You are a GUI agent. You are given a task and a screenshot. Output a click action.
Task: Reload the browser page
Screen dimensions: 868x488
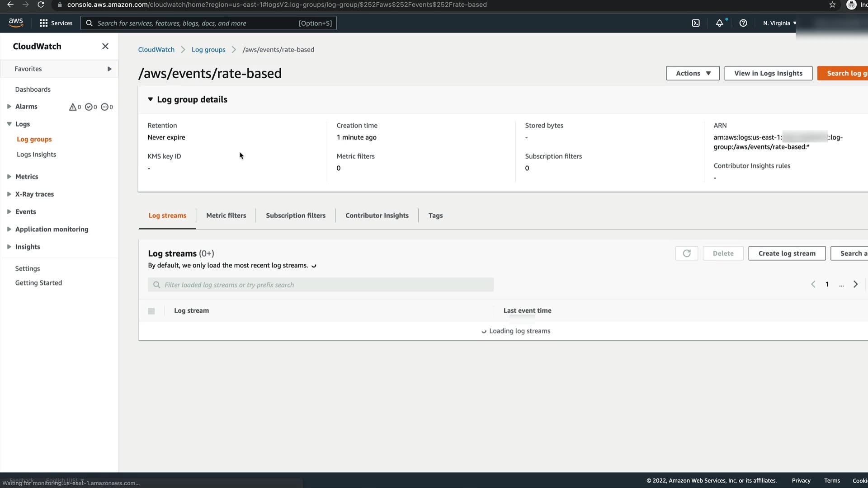point(41,5)
